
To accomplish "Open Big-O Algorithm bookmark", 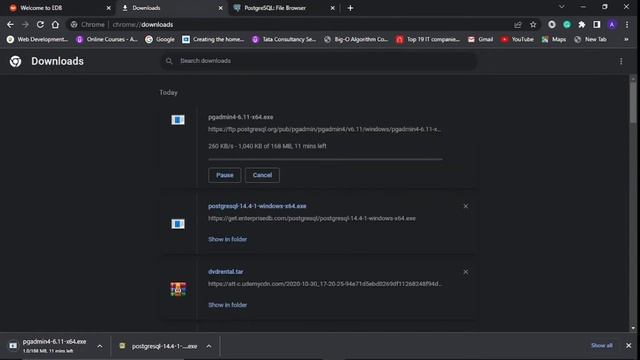I will pos(356,39).
